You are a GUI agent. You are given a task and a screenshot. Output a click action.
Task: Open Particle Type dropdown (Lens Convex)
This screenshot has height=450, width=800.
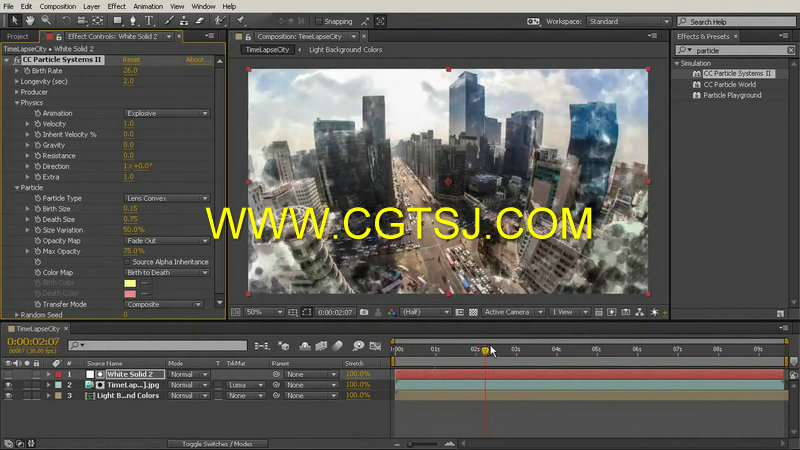[x=167, y=198]
